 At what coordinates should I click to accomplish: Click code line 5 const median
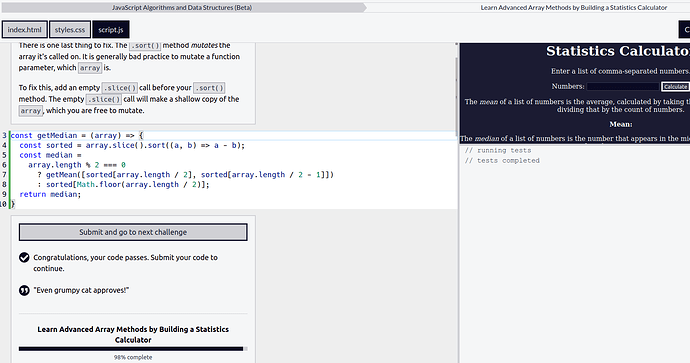coord(50,155)
